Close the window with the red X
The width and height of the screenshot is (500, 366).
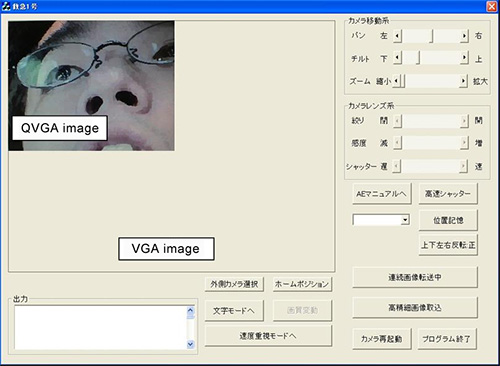[x=492, y=6]
